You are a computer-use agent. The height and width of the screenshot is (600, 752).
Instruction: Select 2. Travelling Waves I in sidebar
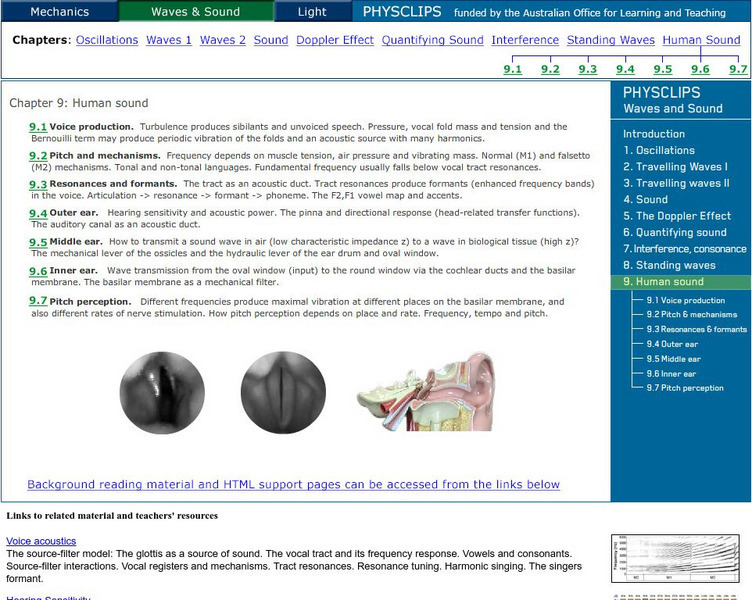coord(675,166)
